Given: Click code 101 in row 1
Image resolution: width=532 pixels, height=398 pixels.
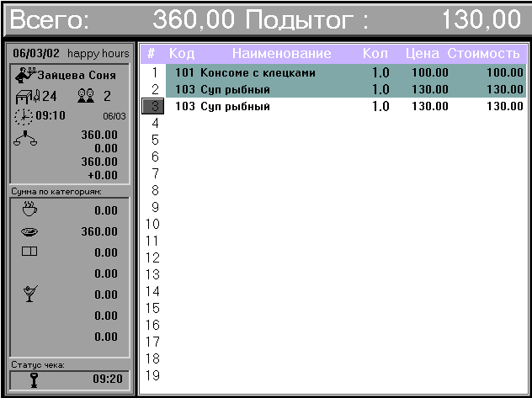Looking at the screenshot, I should point(185,72).
